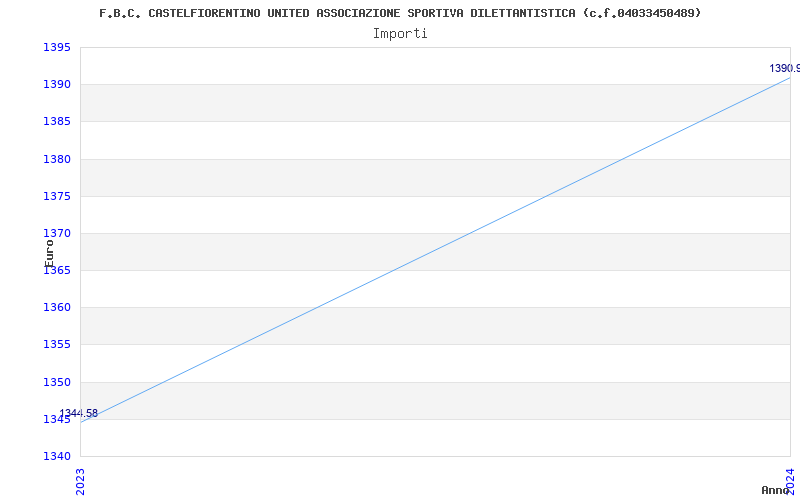
Task: Click the 1370 y-axis tick label
Action: click(57, 234)
